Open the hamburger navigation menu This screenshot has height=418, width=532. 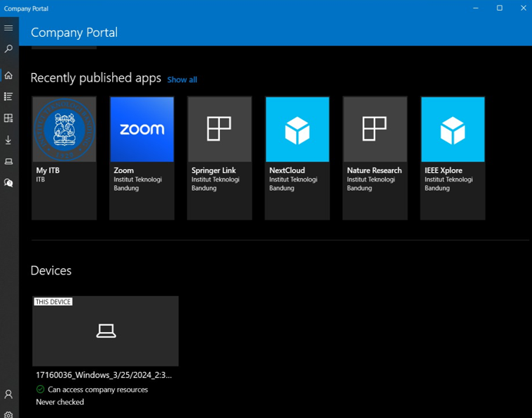point(8,28)
